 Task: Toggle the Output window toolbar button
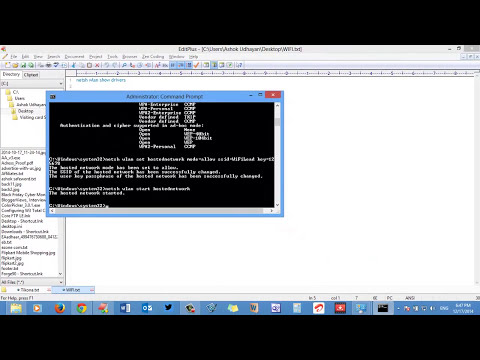pos(222,65)
